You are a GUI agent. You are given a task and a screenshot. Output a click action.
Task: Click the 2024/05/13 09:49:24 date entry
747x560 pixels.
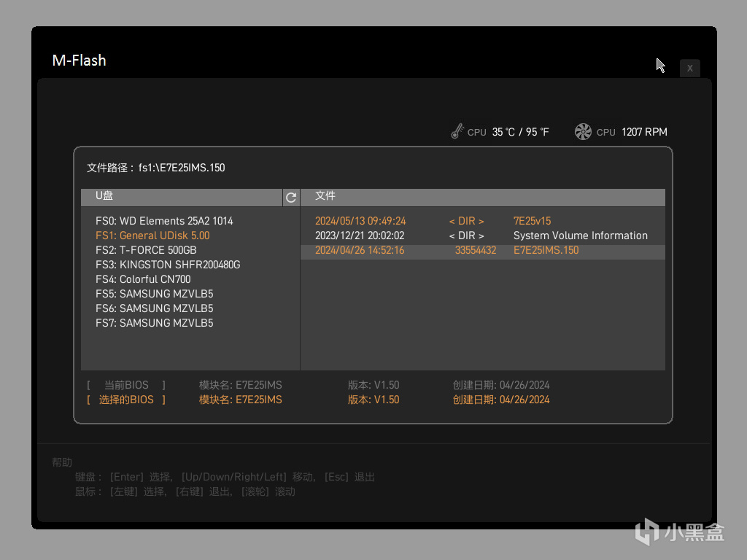(360, 221)
